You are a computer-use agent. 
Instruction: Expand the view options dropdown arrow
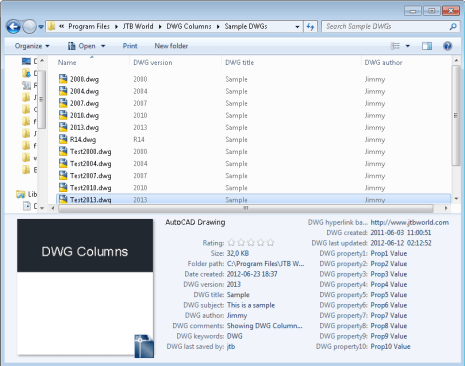tap(408, 46)
